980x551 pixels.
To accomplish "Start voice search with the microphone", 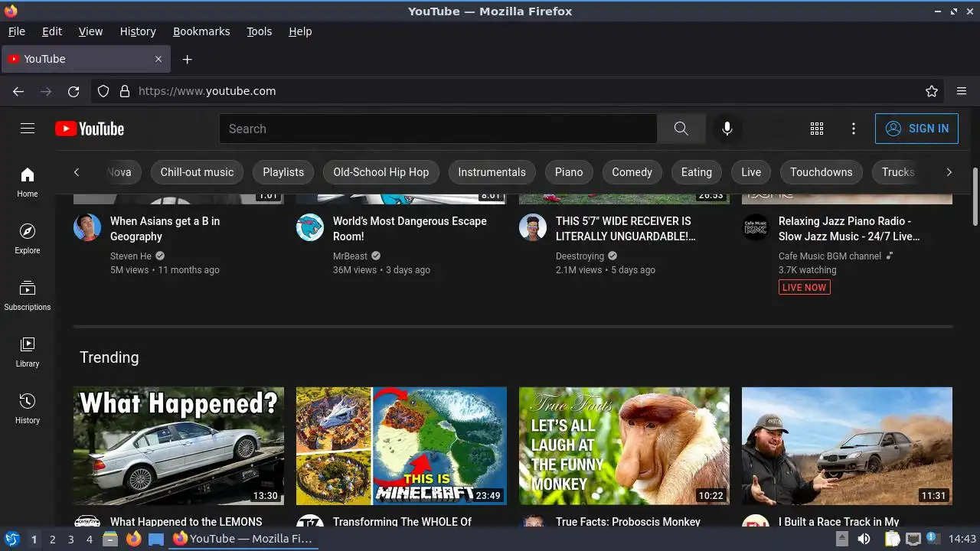I will point(727,129).
